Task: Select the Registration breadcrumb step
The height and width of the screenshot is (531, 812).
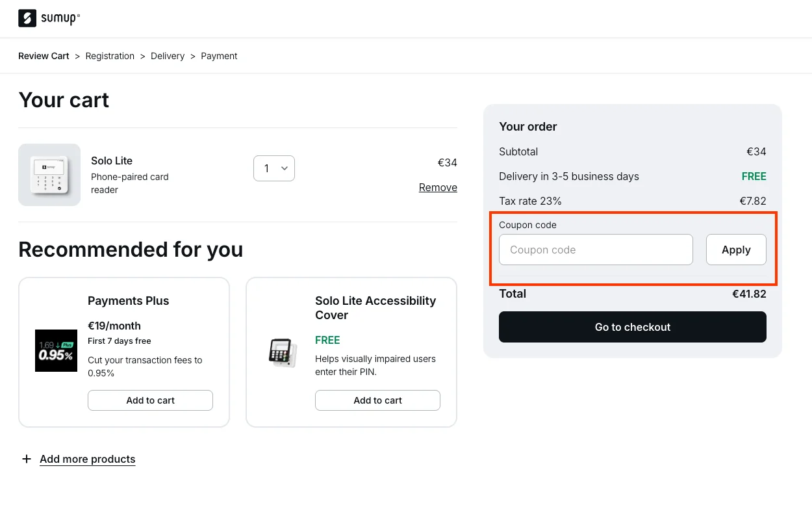Action: point(110,56)
